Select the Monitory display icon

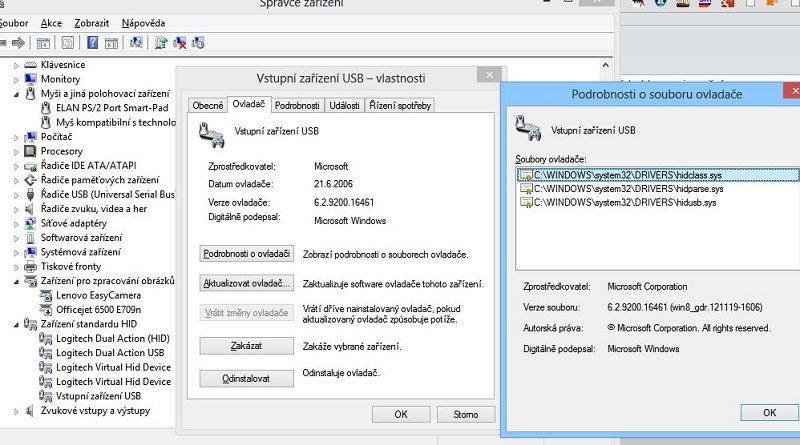point(31,79)
